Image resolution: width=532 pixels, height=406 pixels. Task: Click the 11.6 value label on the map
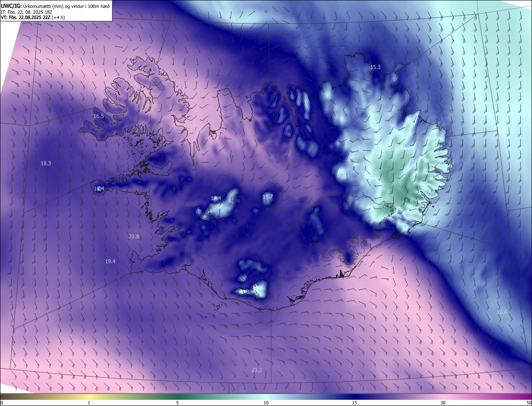tap(502, 312)
